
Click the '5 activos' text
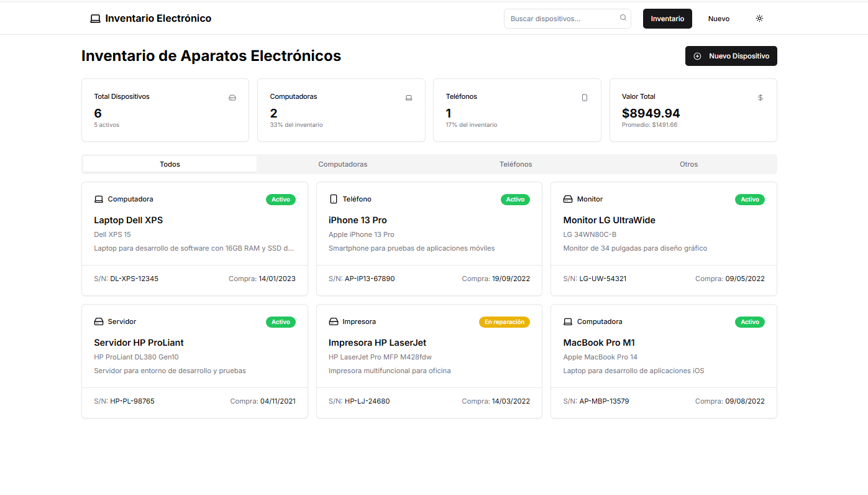pos(106,125)
